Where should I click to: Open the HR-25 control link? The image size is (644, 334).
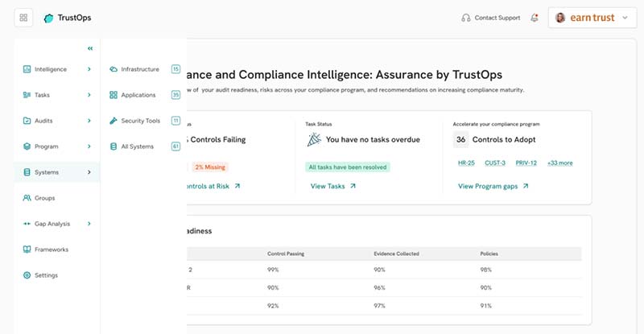pos(466,163)
